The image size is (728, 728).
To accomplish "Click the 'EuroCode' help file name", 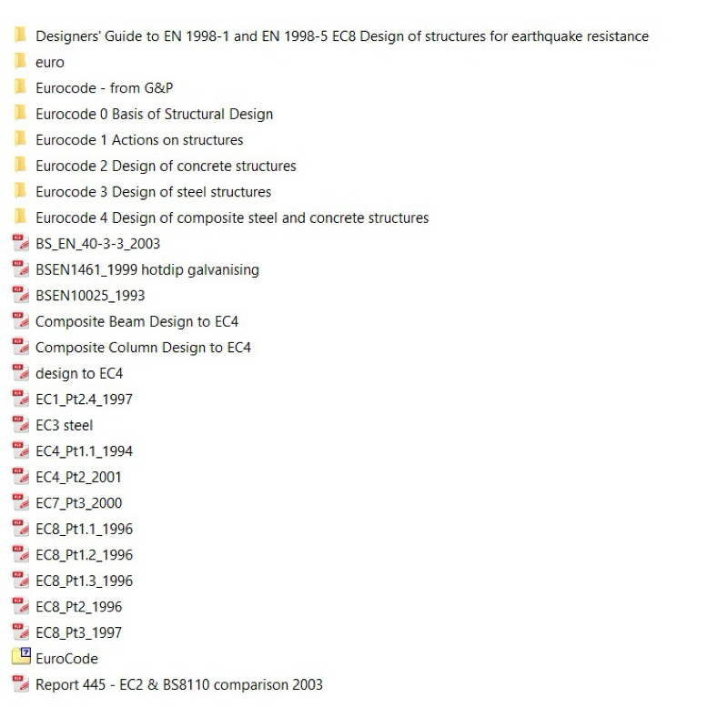I will [66, 659].
